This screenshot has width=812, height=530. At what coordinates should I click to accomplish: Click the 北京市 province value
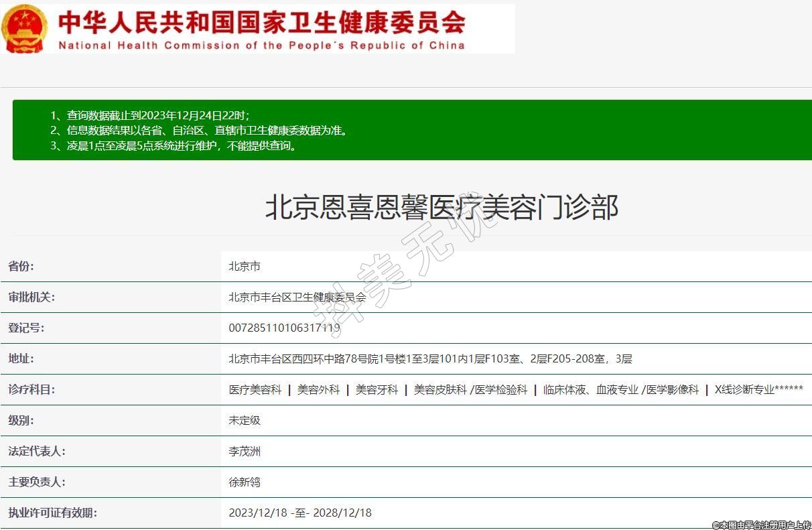245,266
